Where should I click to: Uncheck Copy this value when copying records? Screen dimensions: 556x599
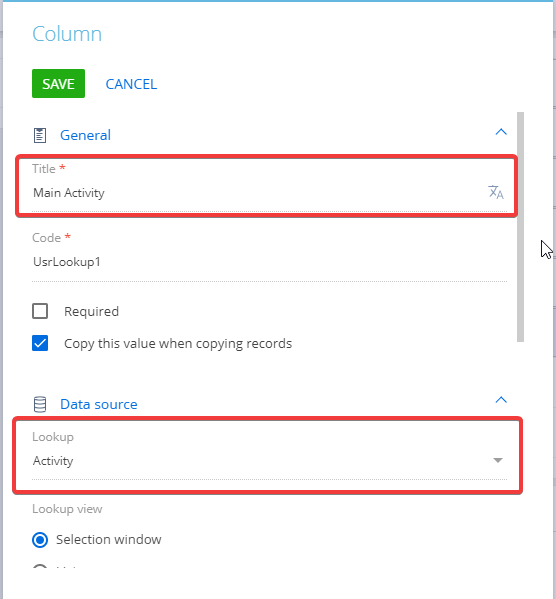click(40, 343)
